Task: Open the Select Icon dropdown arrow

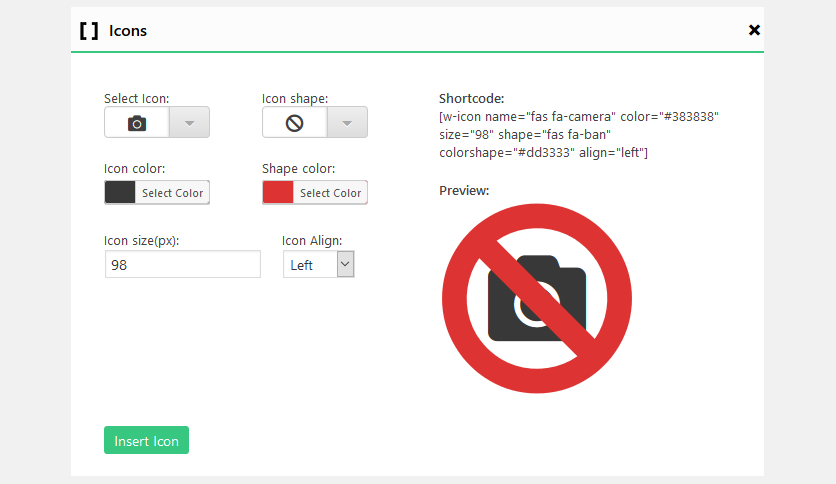Action: [x=189, y=123]
